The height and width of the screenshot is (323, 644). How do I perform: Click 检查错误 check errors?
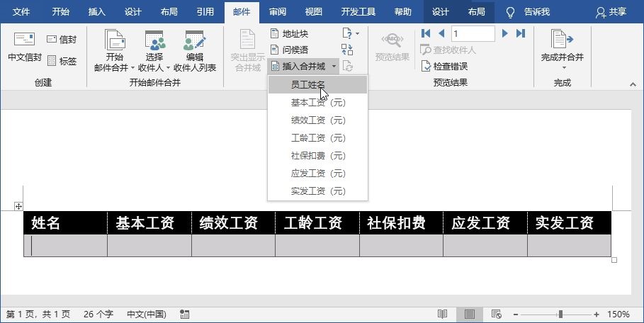(x=444, y=66)
